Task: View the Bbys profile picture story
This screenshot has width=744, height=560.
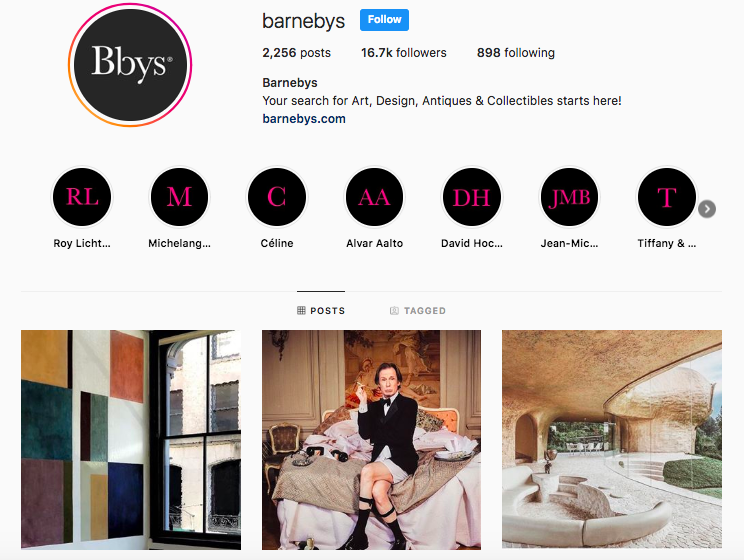Action: click(130, 65)
